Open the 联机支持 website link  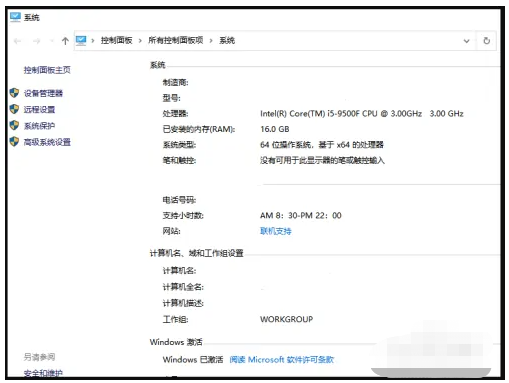[276, 231]
